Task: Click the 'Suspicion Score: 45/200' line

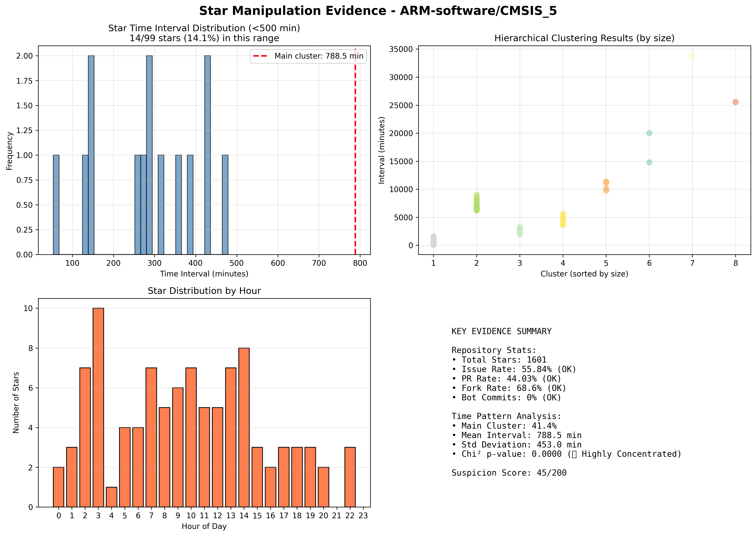Action: pyautogui.click(x=509, y=473)
